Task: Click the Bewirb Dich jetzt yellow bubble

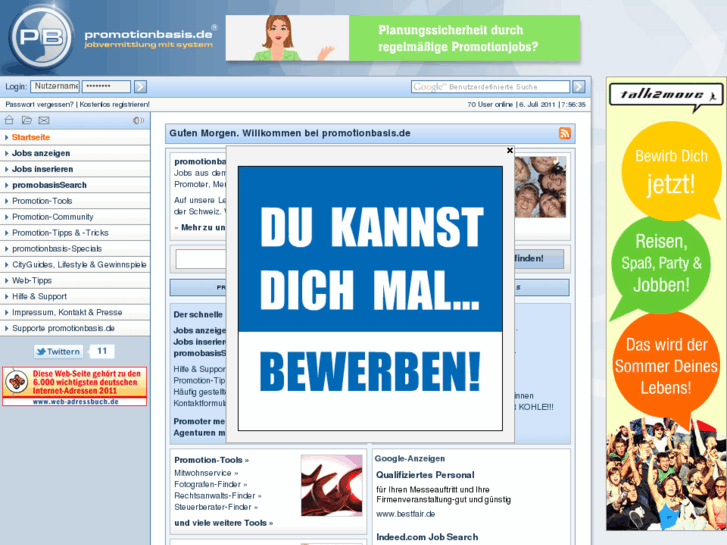Action: 671,171
